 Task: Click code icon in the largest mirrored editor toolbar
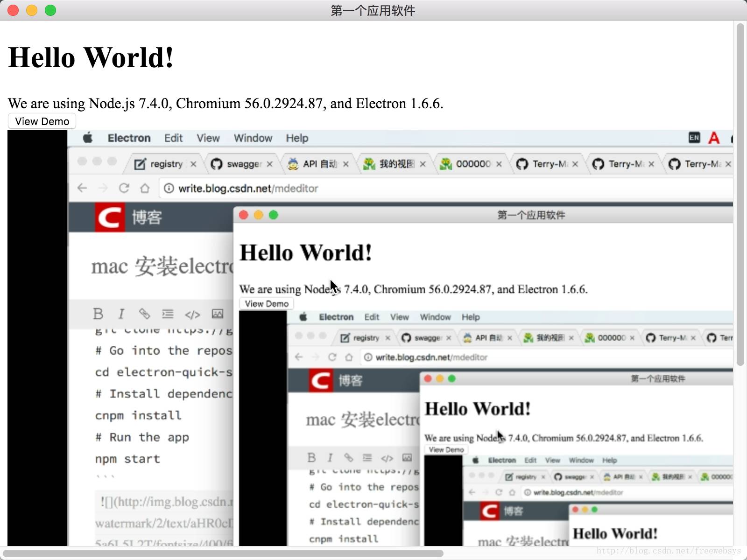pos(192,314)
